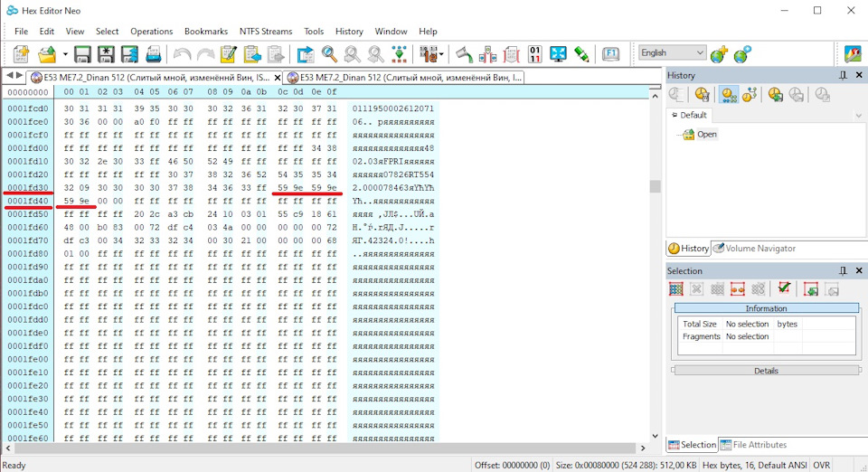This screenshot has height=472, width=868.
Task: Click the load selection green arrow icon
Action: tap(811, 288)
